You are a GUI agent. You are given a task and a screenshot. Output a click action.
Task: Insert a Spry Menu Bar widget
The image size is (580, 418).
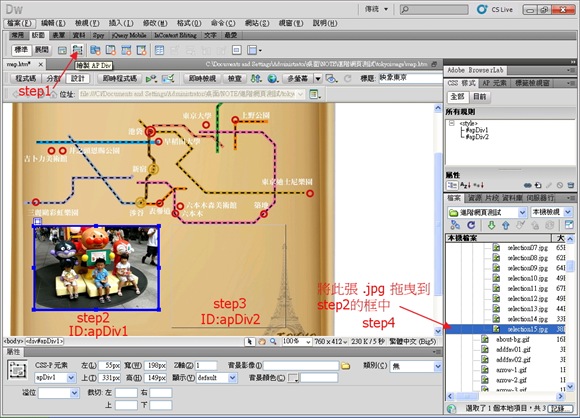[95, 50]
